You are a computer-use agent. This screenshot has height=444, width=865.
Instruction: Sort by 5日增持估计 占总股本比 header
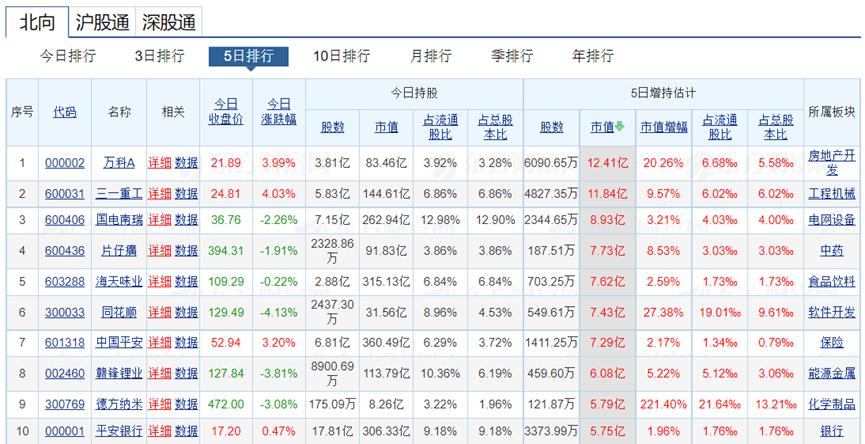tap(776, 127)
